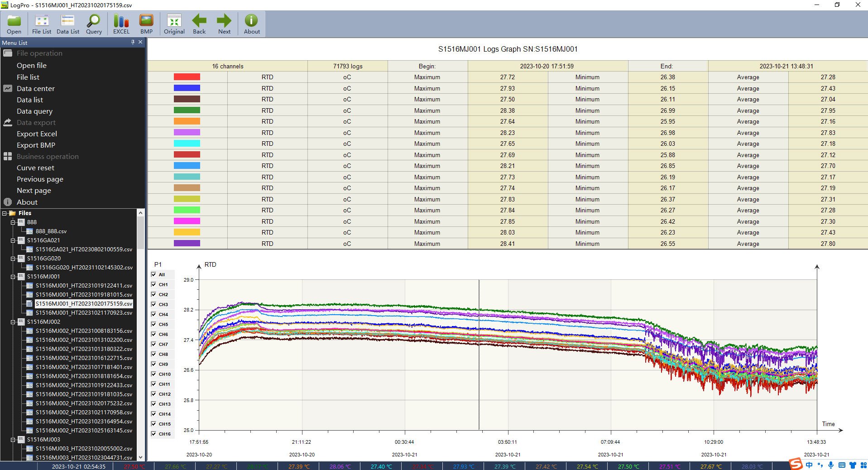Collapse the root Files tree node
The image size is (868, 470).
(x=5, y=213)
